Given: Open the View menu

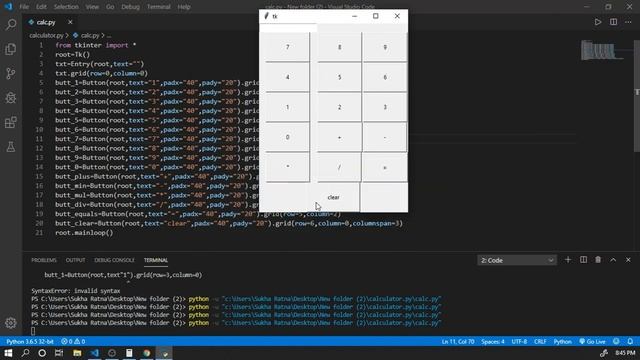Looking at the screenshot, I should pos(92,7).
